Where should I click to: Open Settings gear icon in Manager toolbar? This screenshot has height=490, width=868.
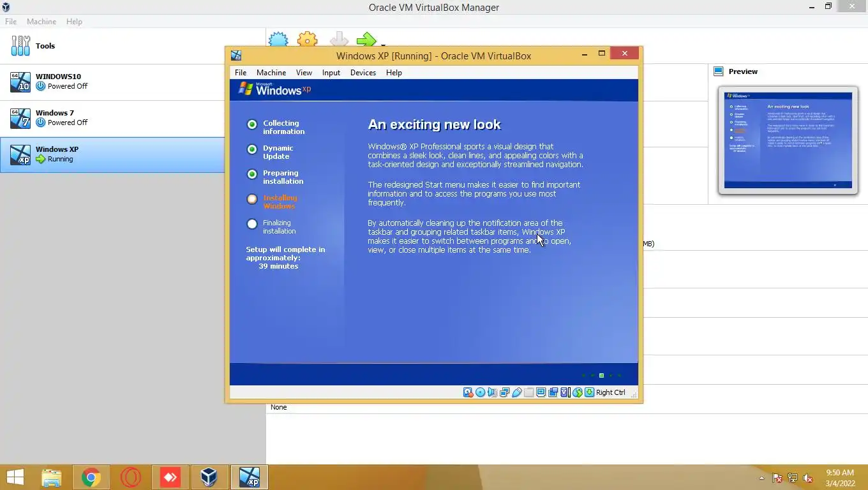[x=308, y=40]
